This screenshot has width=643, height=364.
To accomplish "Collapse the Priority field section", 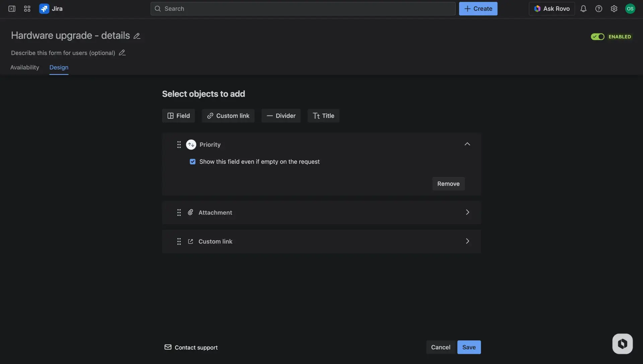I will point(467,144).
